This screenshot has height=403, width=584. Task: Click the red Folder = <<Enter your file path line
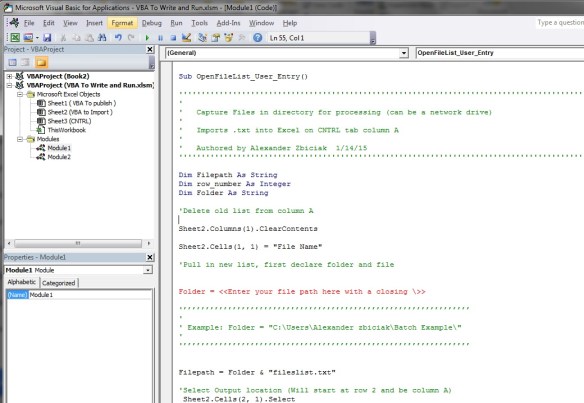[302, 292]
